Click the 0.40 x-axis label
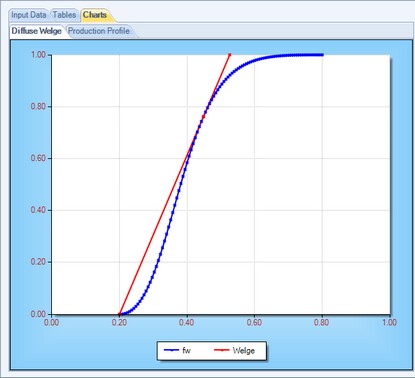This screenshot has width=415, height=378. click(187, 323)
